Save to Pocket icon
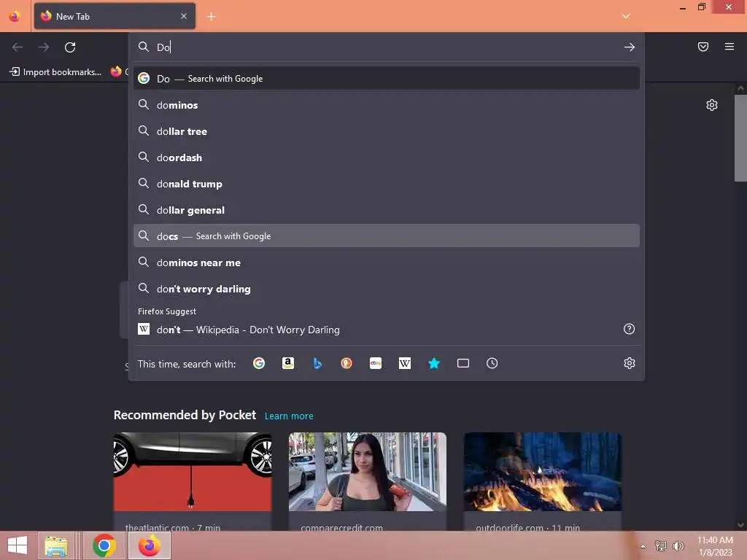 click(x=703, y=47)
